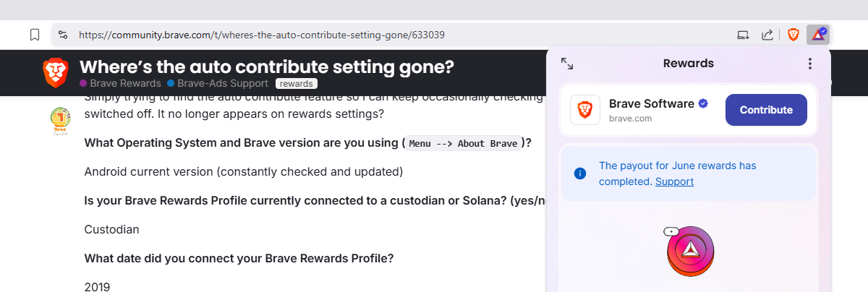Toggle the Brave Rewards BAT toolbar icon
Image resolution: width=868 pixels, height=292 pixels.
click(x=818, y=35)
